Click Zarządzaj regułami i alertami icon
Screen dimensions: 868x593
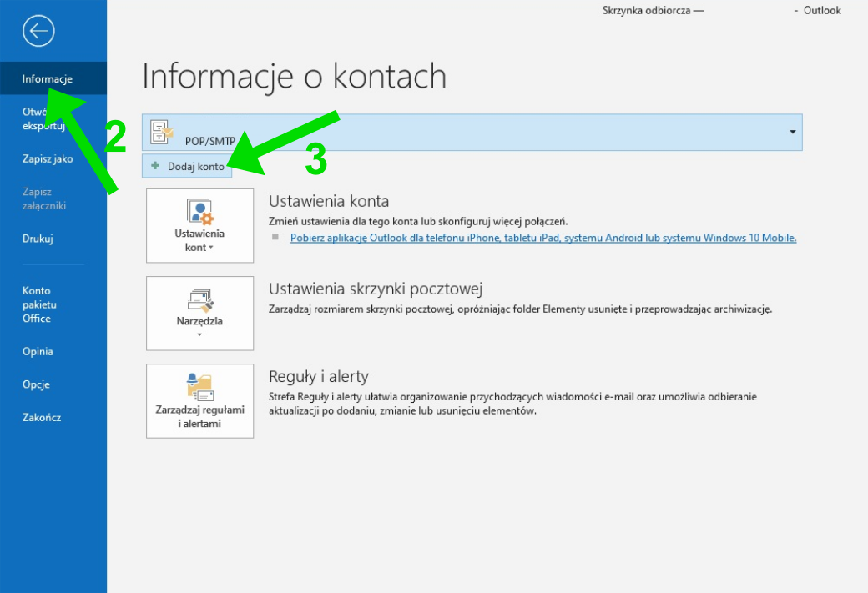pos(199,387)
